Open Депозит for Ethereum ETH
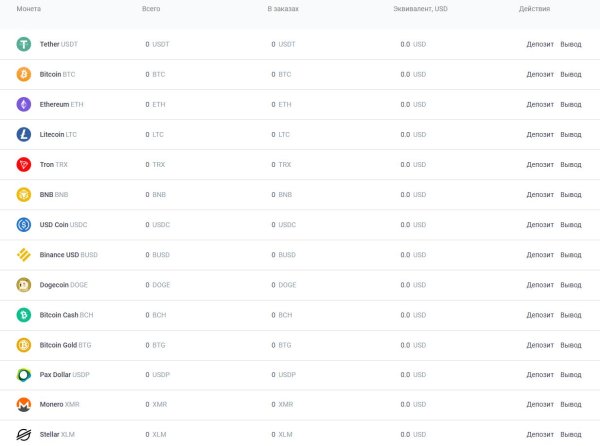This screenshot has height=446, width=600. click(x=539, y=104)
